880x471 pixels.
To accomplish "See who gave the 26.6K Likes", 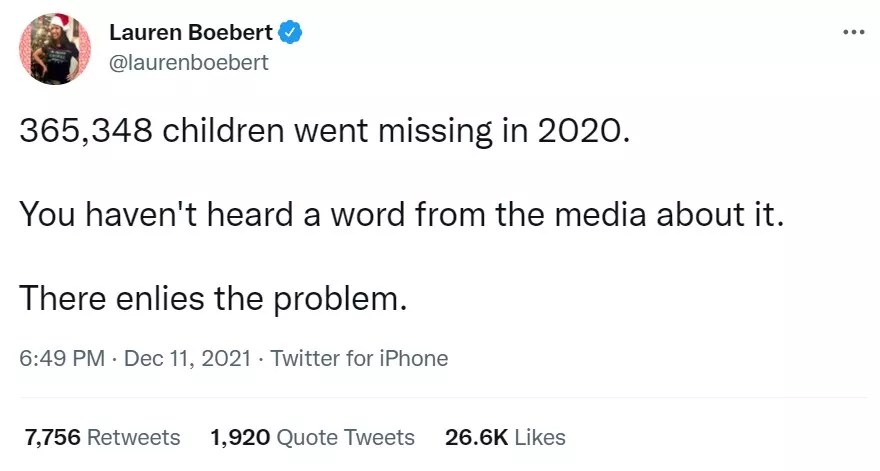I will click(x=505, y=437).
